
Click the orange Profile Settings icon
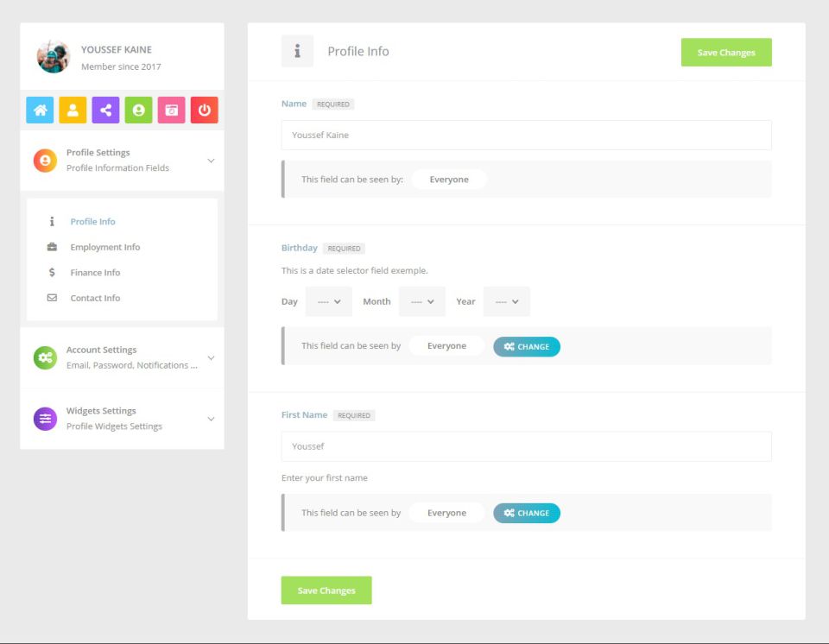click(x=45, y=161)
